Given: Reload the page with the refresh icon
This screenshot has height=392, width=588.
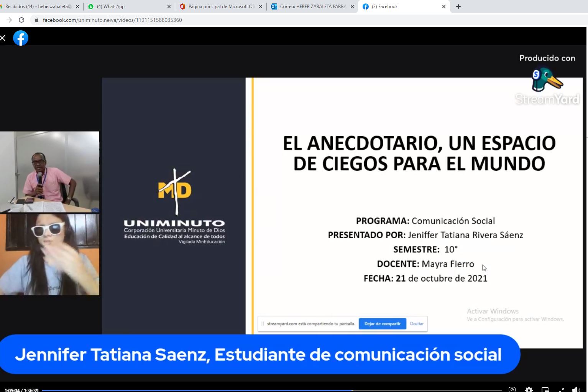Looking at the screenshot, I should [x=21, y=20].
